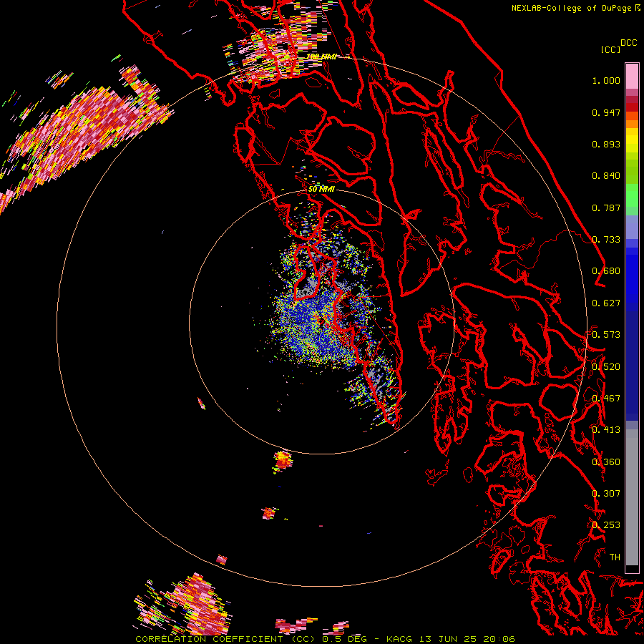
Task: Click the 0.733 color scale label
Action: coord(606,240)
